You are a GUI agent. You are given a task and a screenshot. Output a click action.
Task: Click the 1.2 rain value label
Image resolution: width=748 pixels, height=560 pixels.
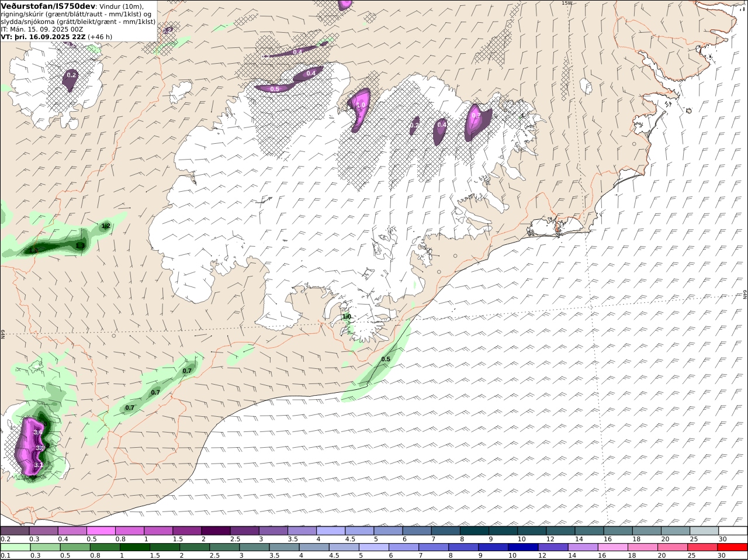tap(106, 226)
